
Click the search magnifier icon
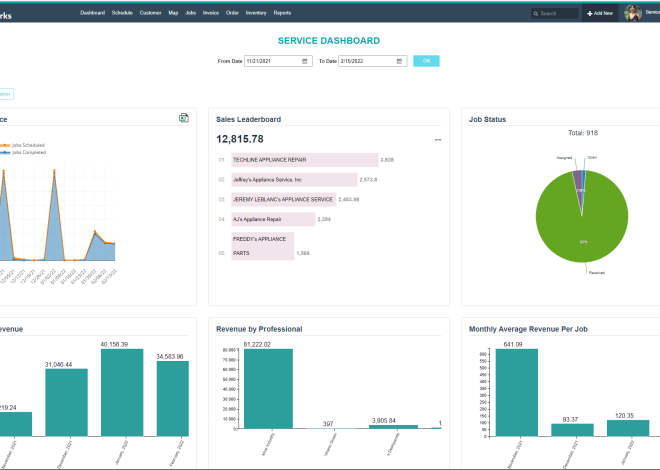click(536, 14)
